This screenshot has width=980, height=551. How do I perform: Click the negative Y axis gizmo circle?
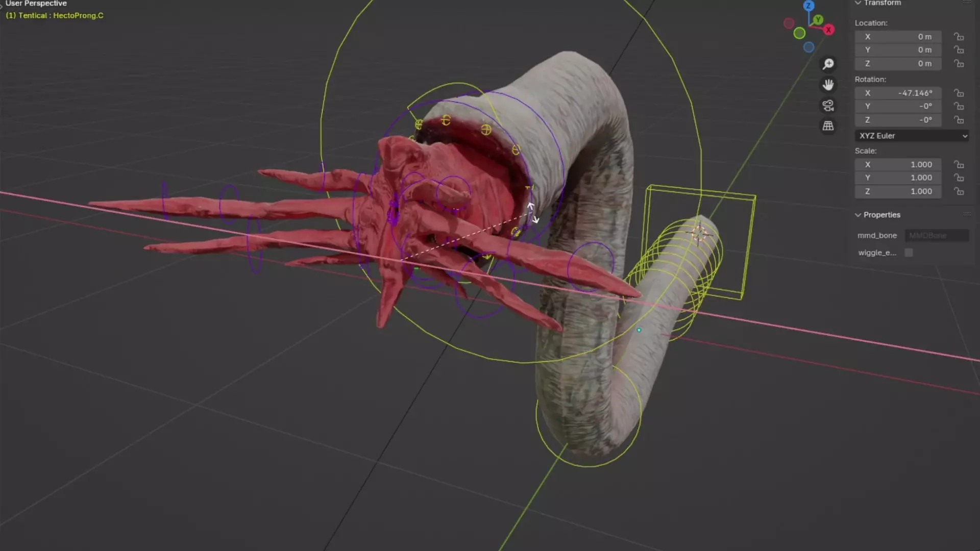(799, 33)
